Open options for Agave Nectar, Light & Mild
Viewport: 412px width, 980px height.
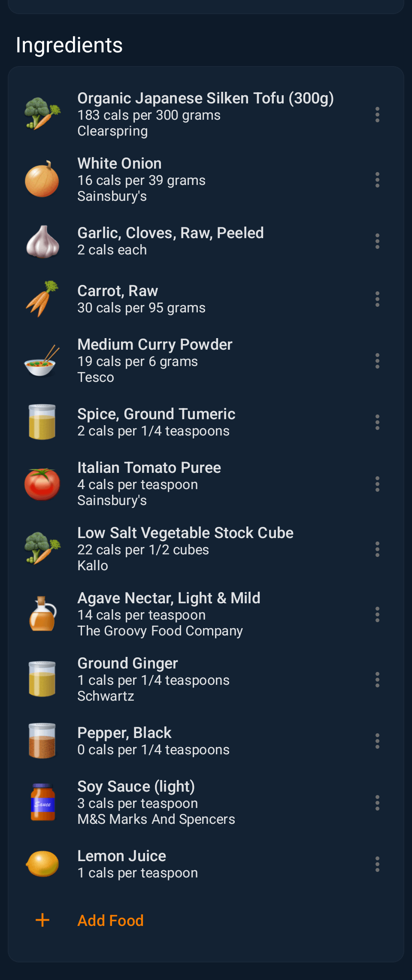377,614
